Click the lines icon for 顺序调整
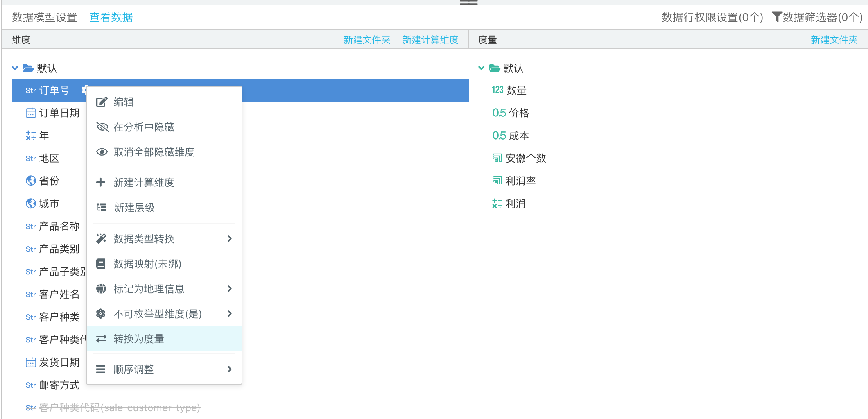Image resolution: width=868 pixels, height=419 pixels. 100,369
